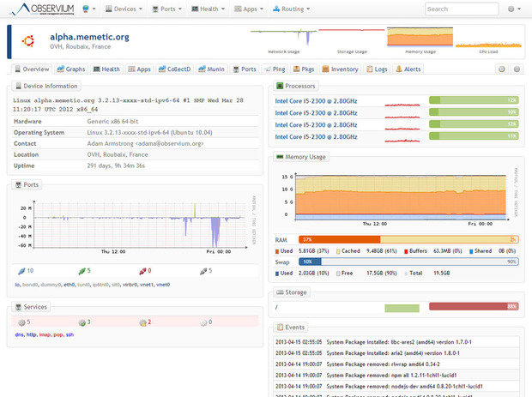Click the Observium logo in the navbar
Image resolution: width=532 pixels, height=397 pixels.
[x=39, y=9]
